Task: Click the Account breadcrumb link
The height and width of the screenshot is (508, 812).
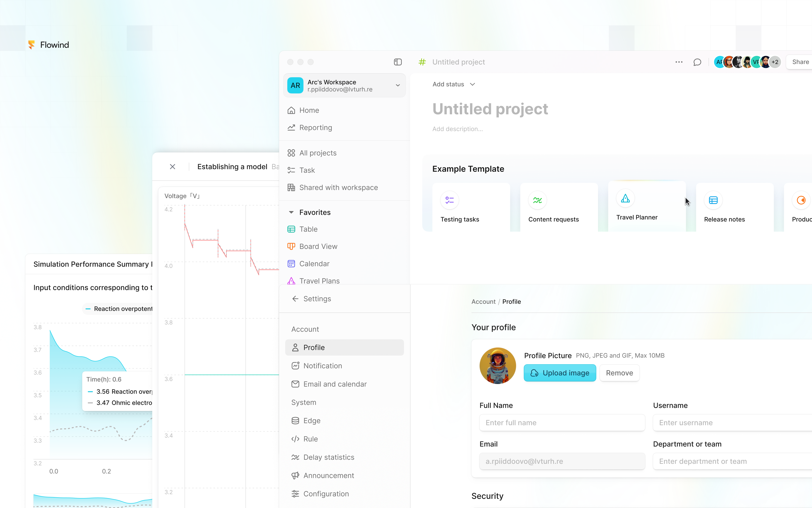Action: coord(483,302)
